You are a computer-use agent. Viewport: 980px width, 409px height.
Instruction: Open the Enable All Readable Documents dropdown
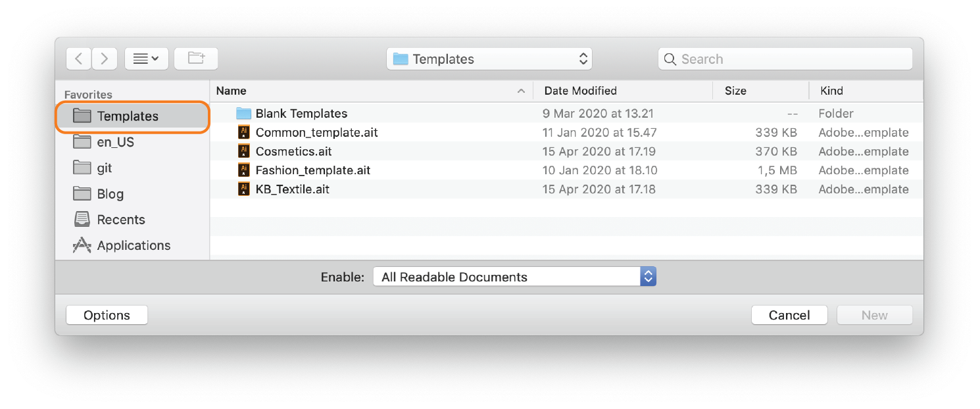tap(515, 277)
